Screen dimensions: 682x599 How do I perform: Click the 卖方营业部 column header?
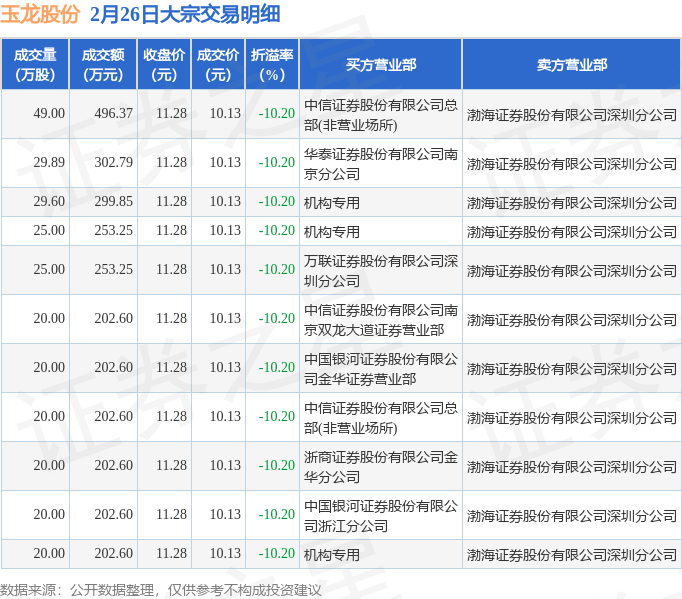pyautogui.click(x=572, y=64)
